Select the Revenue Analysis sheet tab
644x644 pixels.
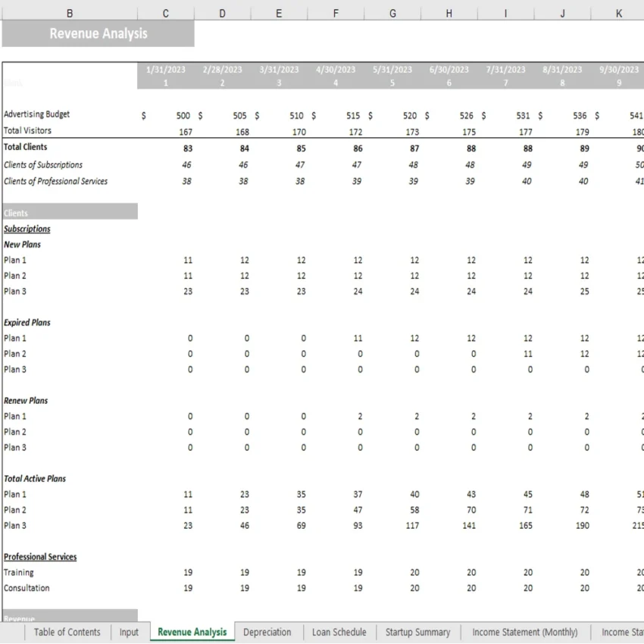coord(192,632)
